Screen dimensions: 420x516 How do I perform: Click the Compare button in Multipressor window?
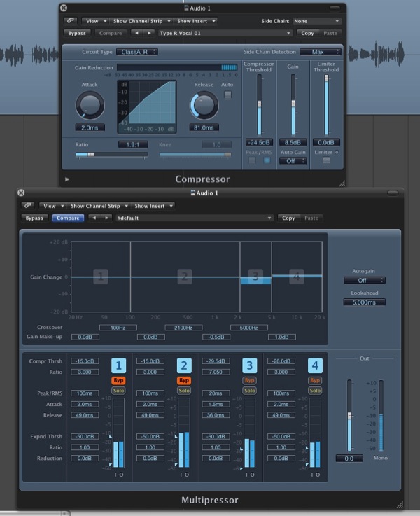tap(68, 218)
